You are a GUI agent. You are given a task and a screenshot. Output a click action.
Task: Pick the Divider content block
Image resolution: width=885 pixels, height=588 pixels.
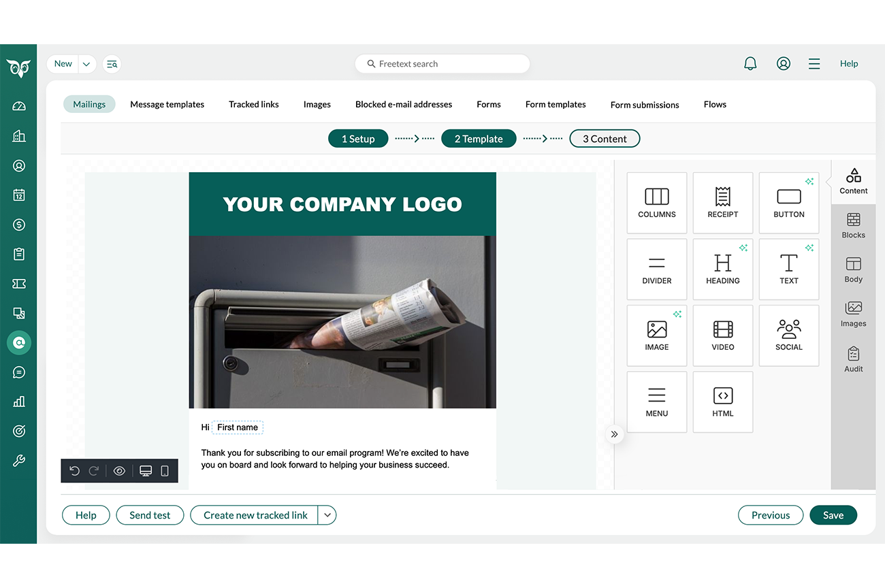tap(656, 269)
